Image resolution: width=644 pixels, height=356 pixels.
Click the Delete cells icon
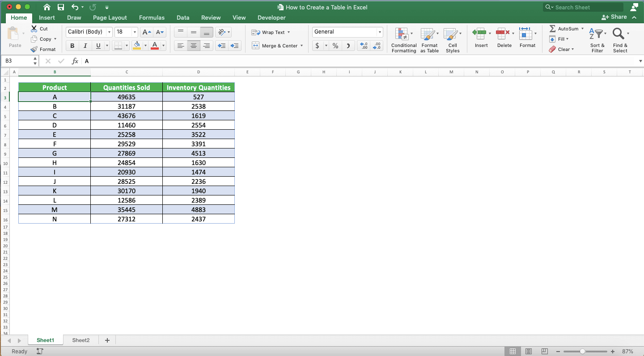(503, 34)
